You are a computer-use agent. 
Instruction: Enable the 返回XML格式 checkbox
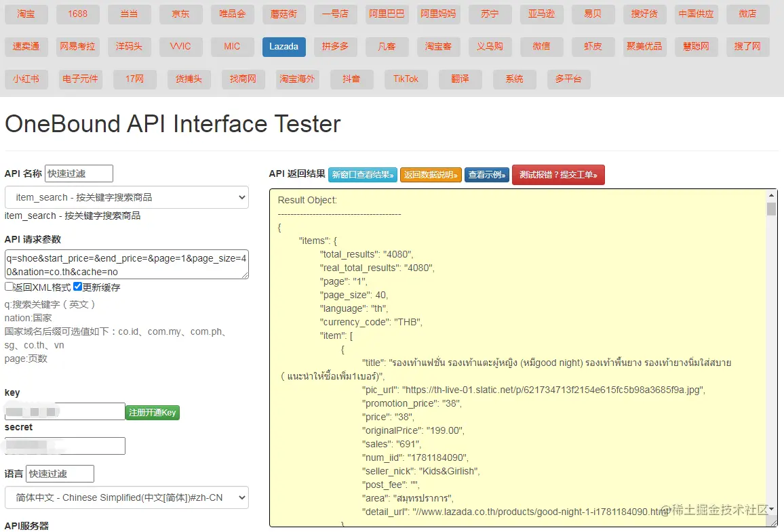tap(9, 287)
